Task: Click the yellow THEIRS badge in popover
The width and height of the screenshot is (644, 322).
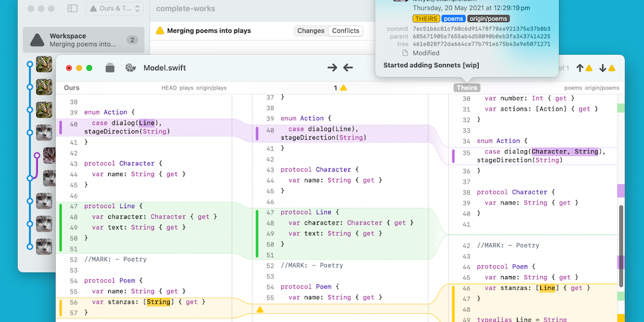Action: tap(426, 19)
